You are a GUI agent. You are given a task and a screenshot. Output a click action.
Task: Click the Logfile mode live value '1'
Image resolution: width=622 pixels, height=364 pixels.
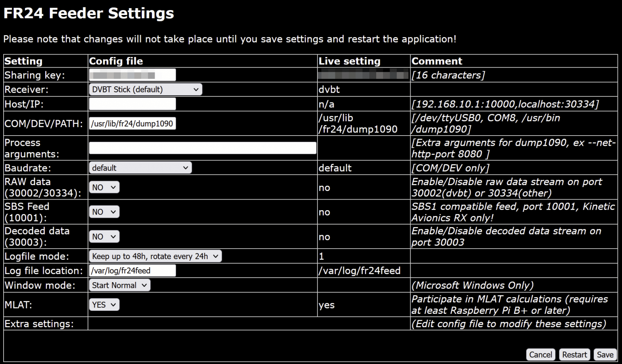point(322,256)
